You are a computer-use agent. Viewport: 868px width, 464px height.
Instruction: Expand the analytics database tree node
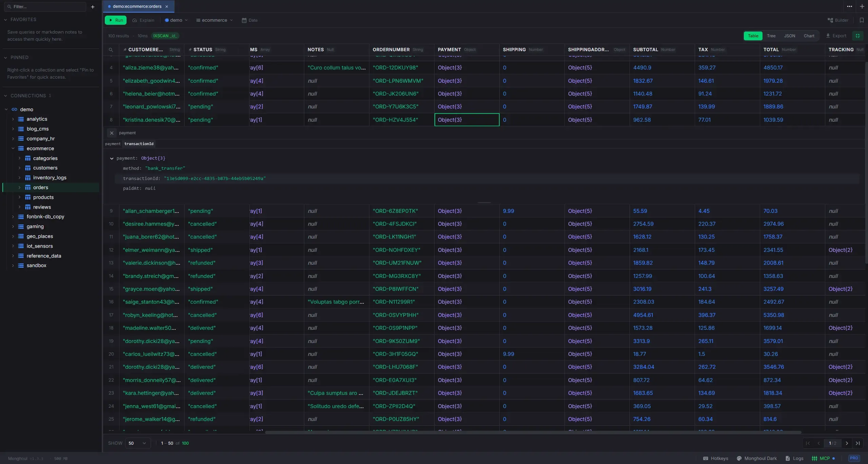[13, 119]
